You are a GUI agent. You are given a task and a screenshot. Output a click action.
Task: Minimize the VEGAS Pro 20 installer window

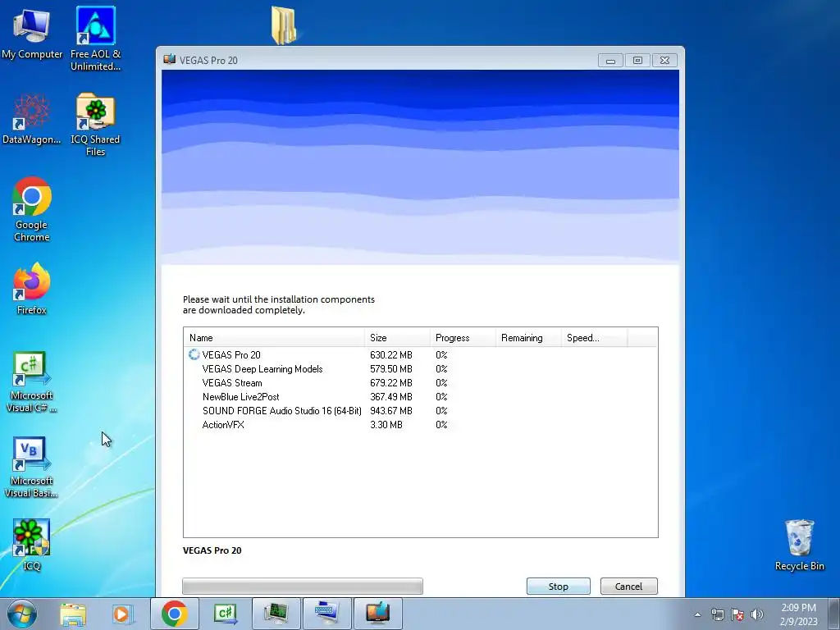[x=610, y=61]
